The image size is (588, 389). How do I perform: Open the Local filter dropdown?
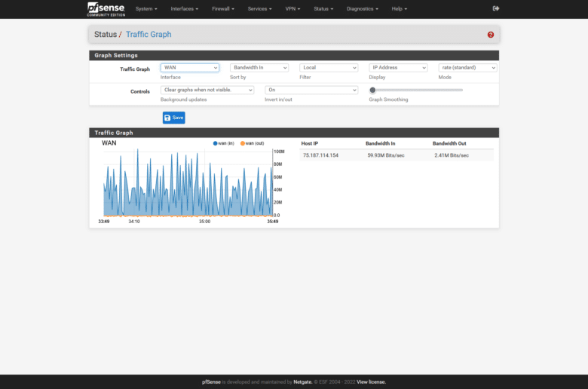(329, 68)
